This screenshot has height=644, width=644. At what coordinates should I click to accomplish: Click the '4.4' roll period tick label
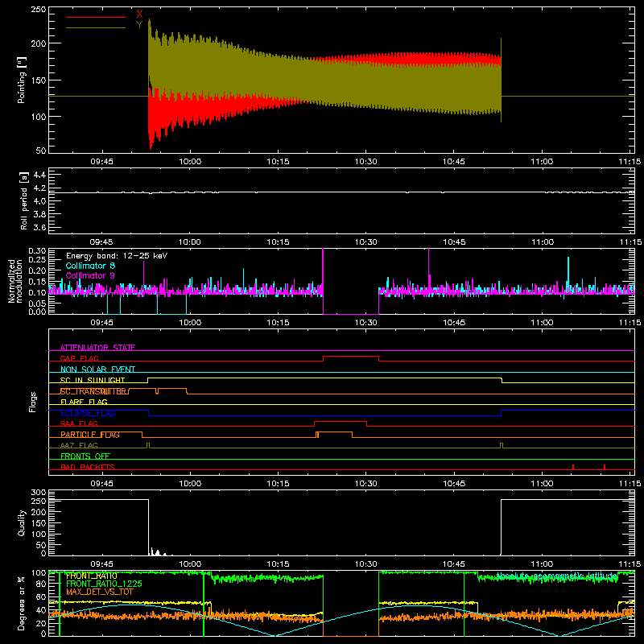point(39,175)
